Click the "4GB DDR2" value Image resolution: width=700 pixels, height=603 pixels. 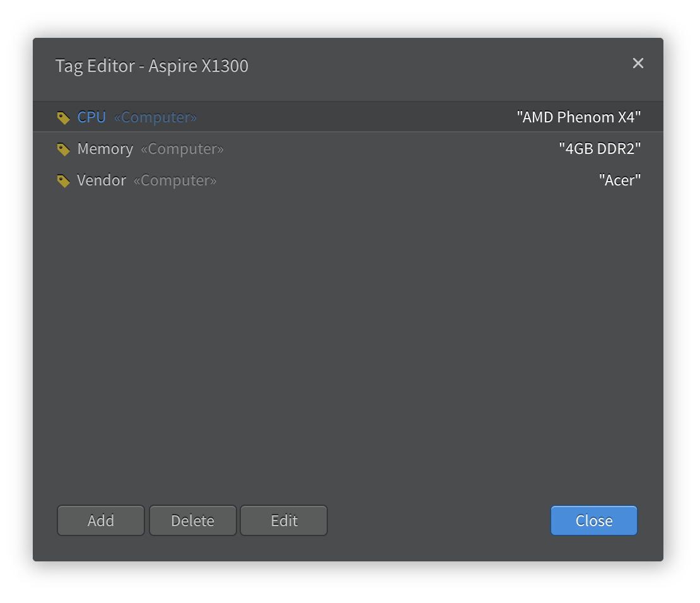coord(600,149)
